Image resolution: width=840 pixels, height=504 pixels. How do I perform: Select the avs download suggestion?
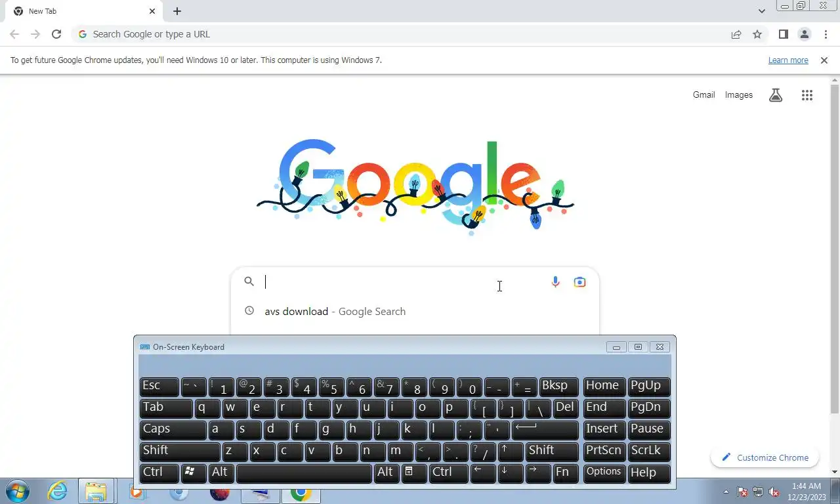[x=415, y=312]
